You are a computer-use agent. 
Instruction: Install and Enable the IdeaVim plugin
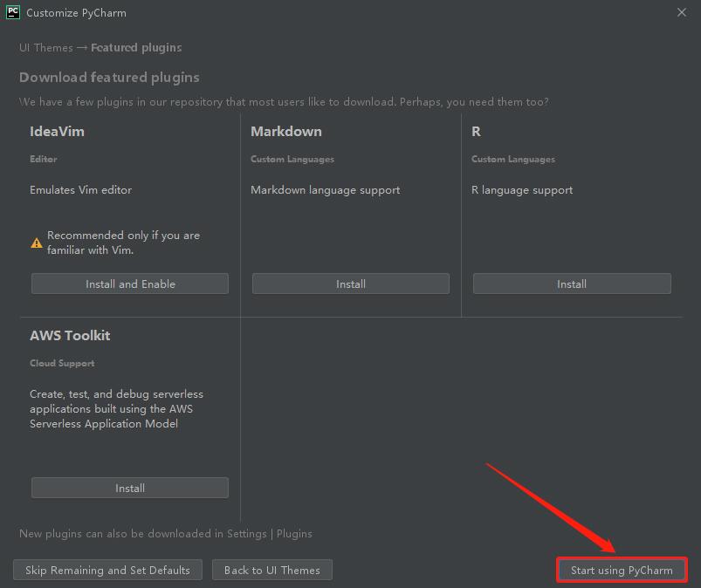coord(129,283)
